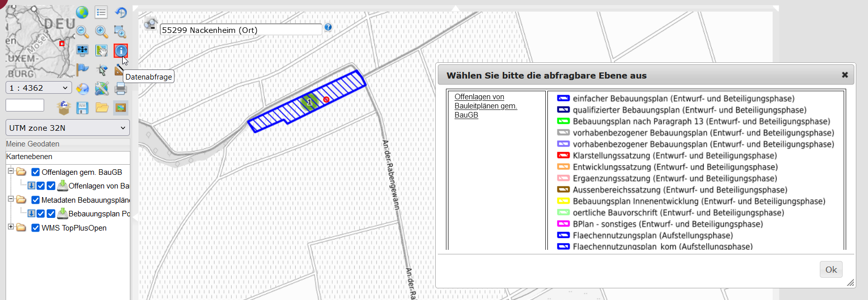Click the Nackenheim address search field

point(240,30)
